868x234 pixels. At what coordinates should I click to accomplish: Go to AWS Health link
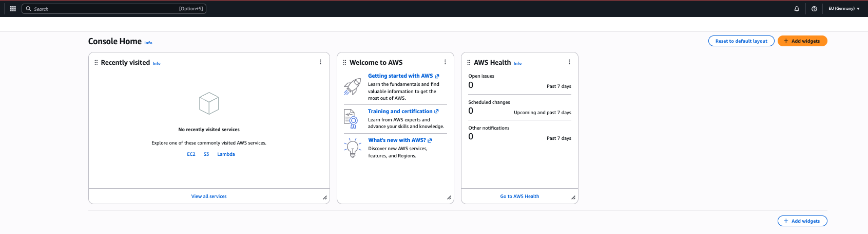(x=519, y=196)
